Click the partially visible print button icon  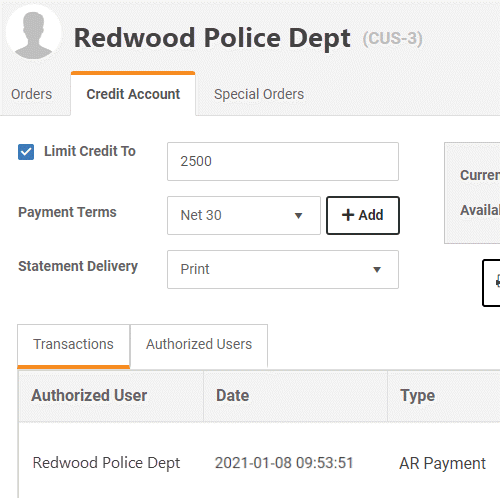pos(497,282)
